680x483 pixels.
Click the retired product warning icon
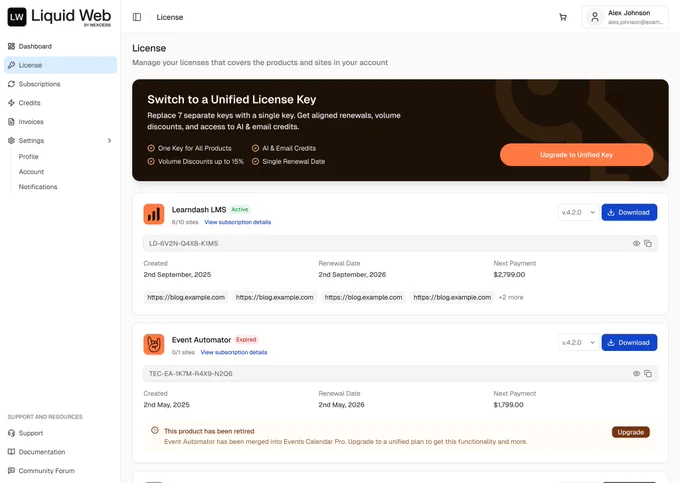tap(154, 431)
